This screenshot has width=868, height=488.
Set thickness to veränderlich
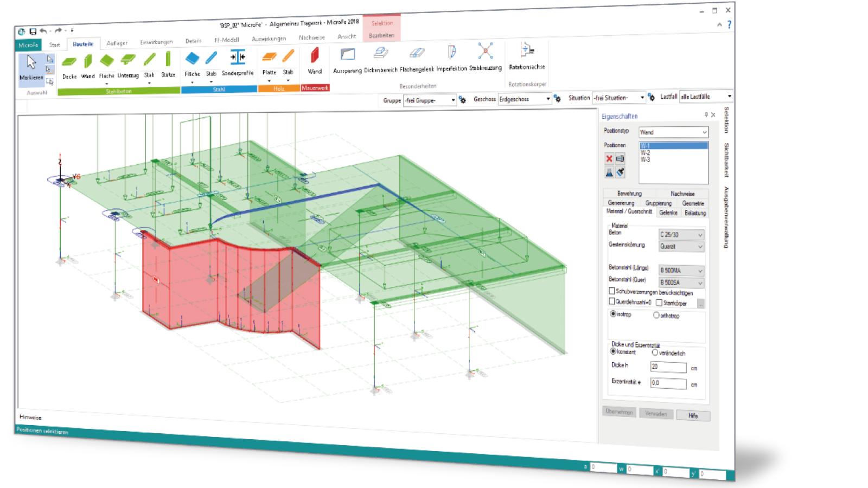coord(655,352)
